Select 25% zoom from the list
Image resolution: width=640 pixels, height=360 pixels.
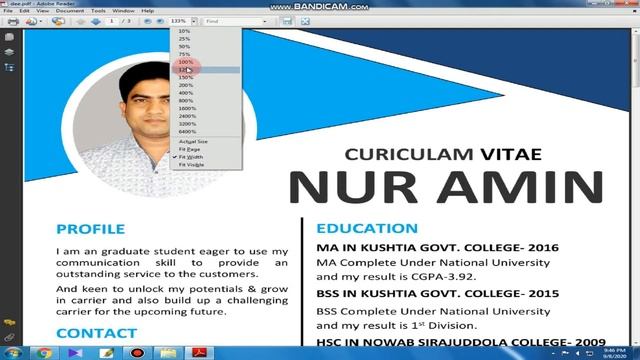(206, 39)
